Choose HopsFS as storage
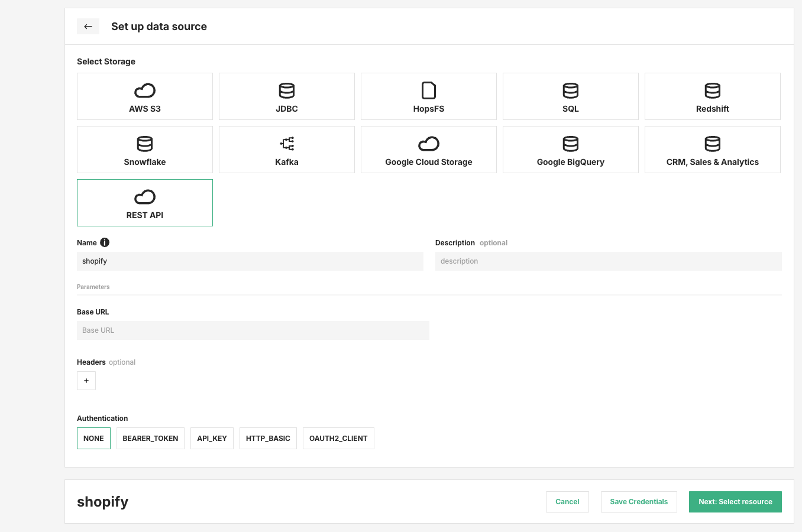 (x=428, y=96)
